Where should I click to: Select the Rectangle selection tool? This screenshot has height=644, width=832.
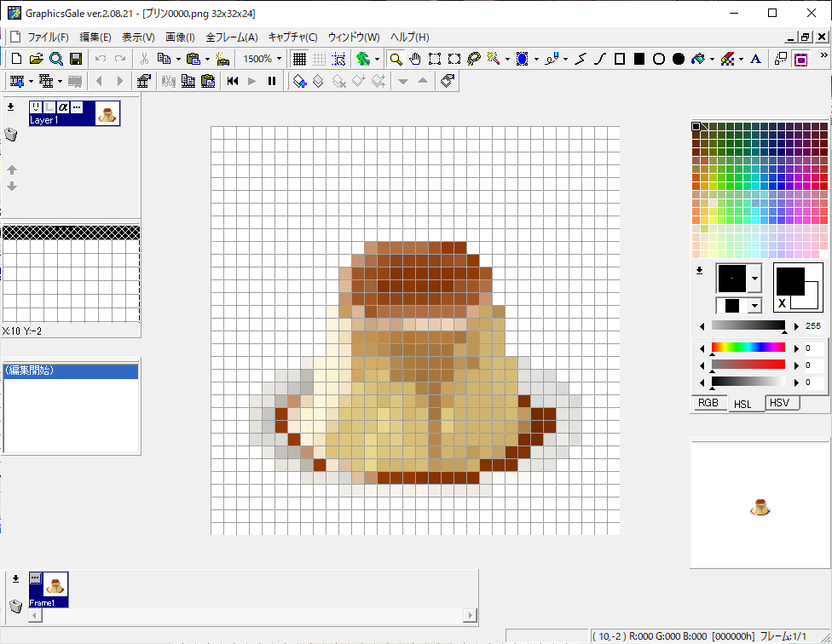tap(435, 59)
